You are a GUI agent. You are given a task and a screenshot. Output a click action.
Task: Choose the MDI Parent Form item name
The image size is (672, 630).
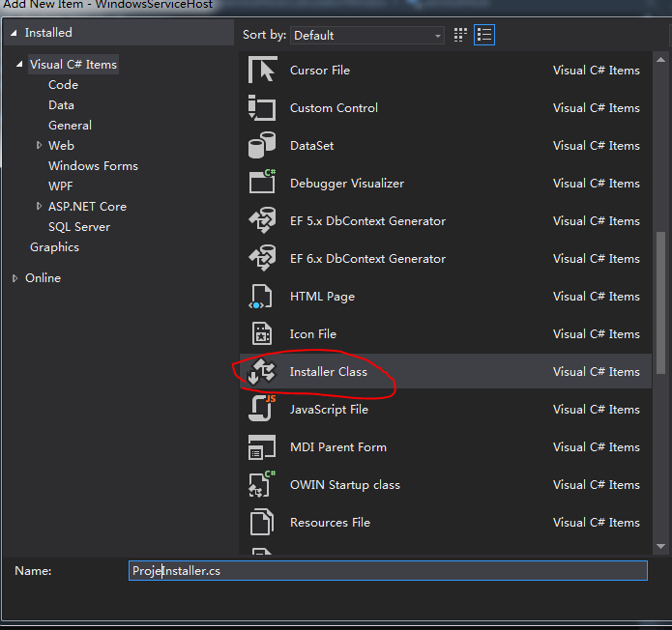click(338, 447)
